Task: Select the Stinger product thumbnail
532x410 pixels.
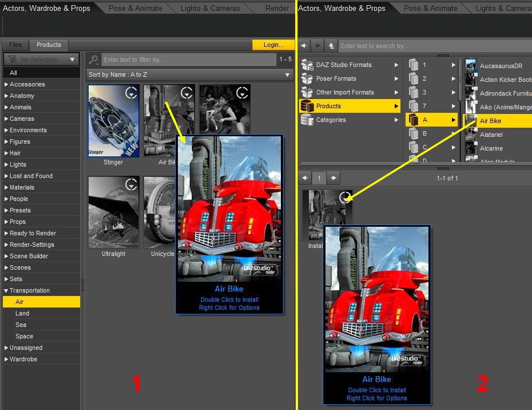Action: click(x=113, y=121)
